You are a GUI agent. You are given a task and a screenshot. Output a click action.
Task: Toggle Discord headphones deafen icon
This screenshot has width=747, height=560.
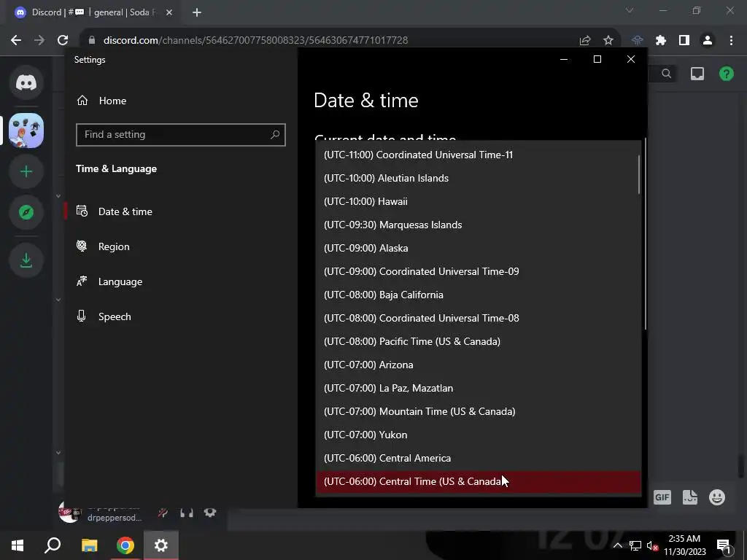(187, 513)
